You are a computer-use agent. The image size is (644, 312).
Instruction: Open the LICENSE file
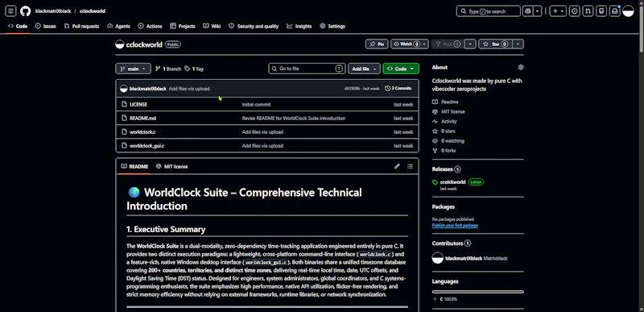[x=138, y=105]
